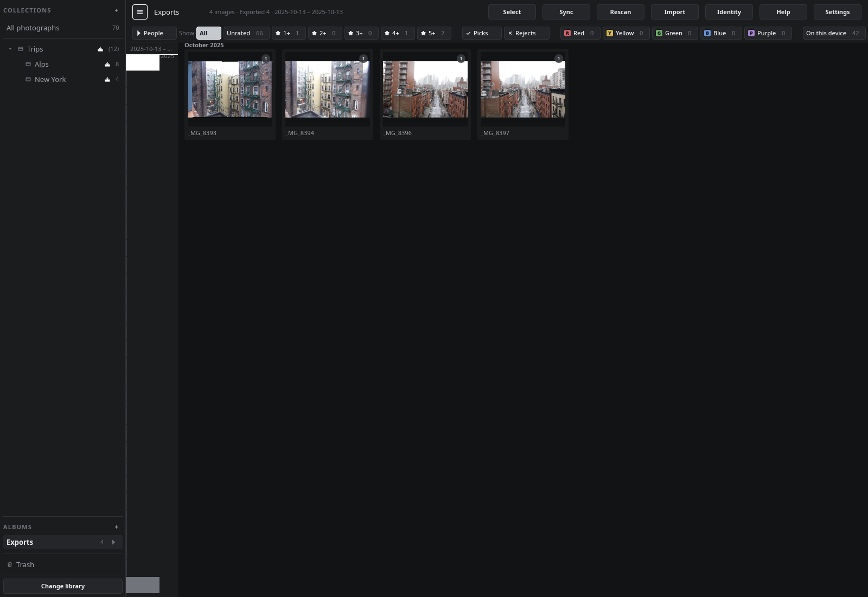Toggle the On this device filter
868x597 pixels.
pyautogui.click(x=834, y=33)
